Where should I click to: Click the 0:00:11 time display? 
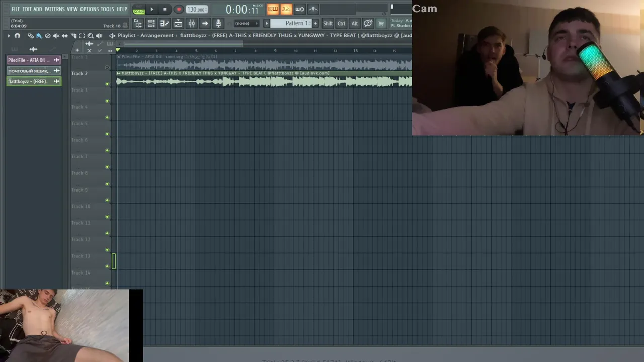(243, 9)
